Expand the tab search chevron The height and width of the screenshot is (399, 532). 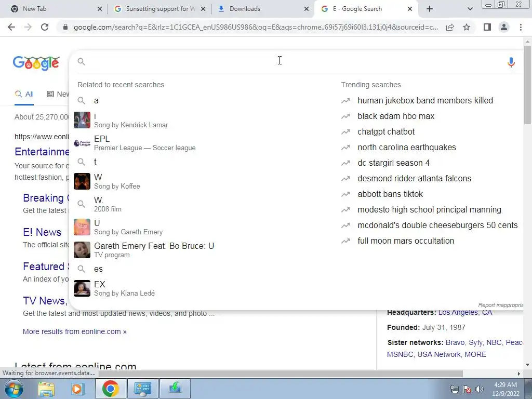pyautogui.click(x=470, y=9)
